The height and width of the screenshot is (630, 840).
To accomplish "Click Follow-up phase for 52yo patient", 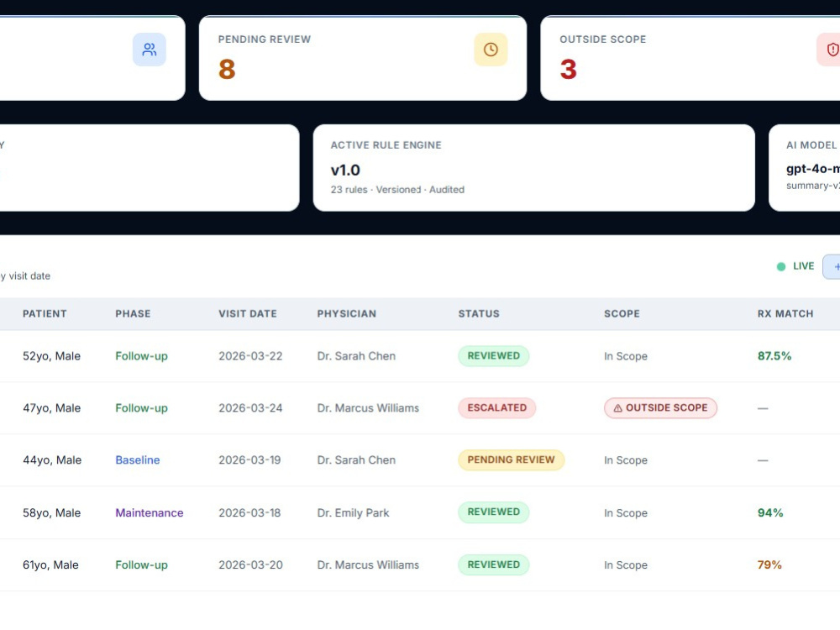I will pos(141,356).
